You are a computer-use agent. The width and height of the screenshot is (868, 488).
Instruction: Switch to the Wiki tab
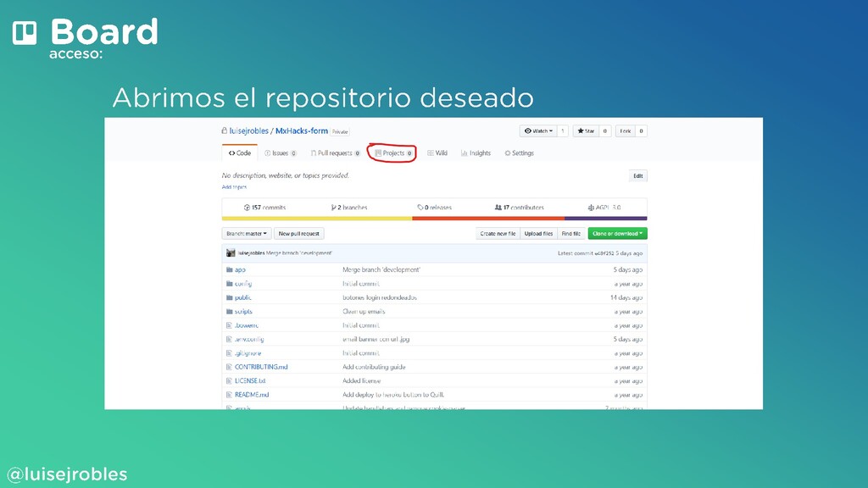coord(437,153)
